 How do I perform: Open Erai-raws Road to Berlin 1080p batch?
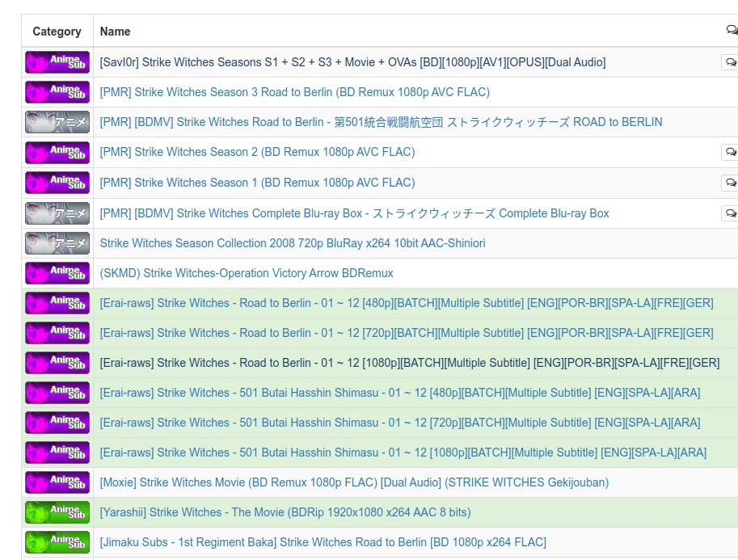coord(410,363)
